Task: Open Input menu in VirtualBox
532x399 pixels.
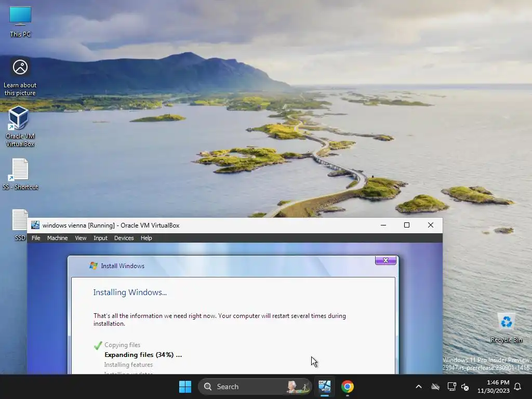Action: click(100, 238)
